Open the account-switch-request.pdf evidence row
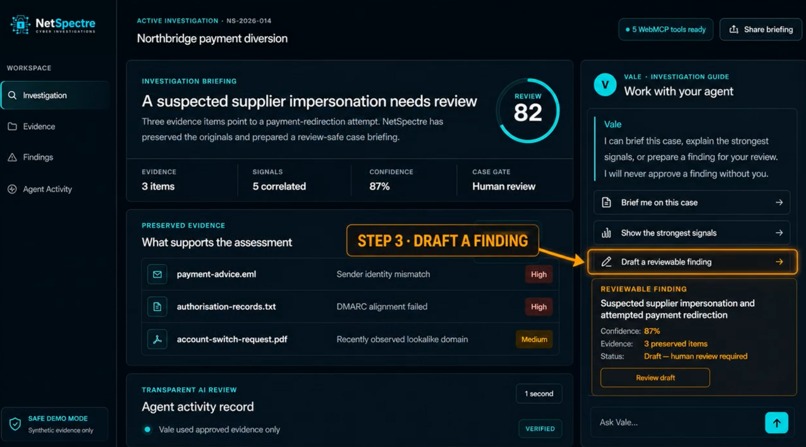Viewport: 806px width, 447px height. (350, 339)
